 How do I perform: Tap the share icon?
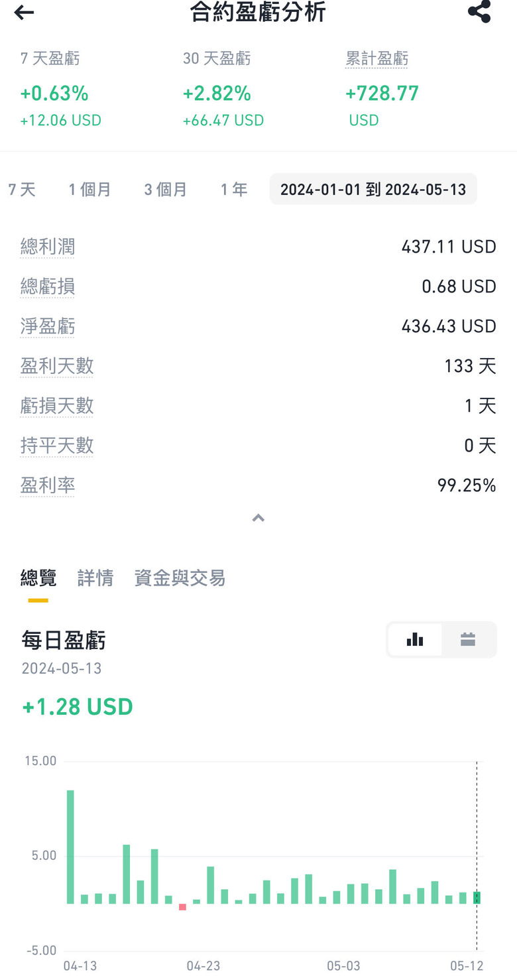[479, 11]
